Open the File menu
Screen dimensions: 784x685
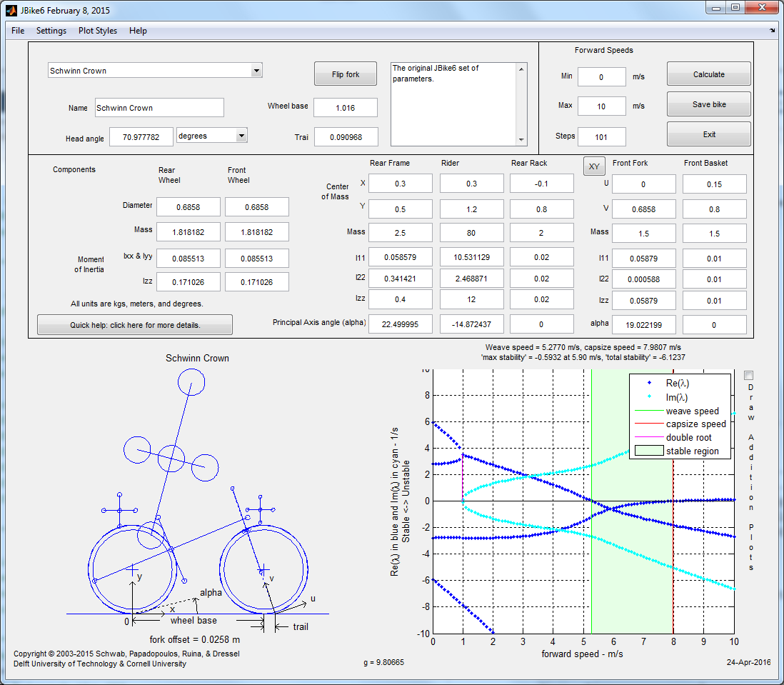pyautogui.click(x=17, y=31)
